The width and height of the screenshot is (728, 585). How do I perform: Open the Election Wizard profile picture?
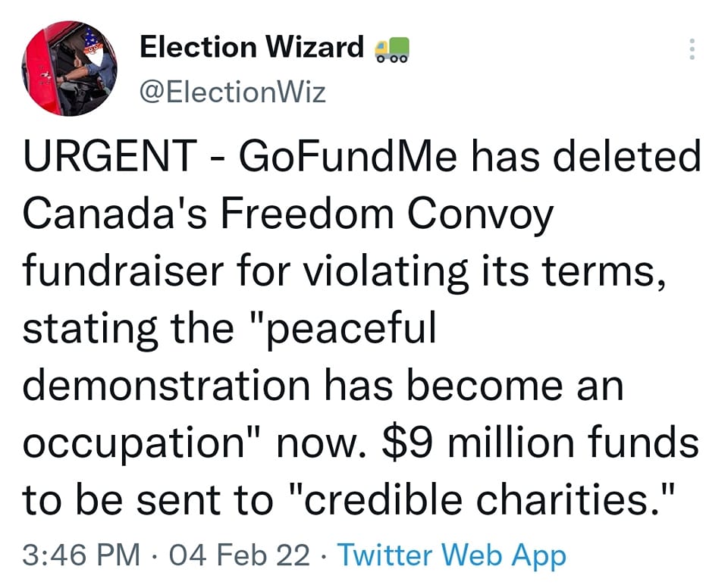tap(69, 68)
